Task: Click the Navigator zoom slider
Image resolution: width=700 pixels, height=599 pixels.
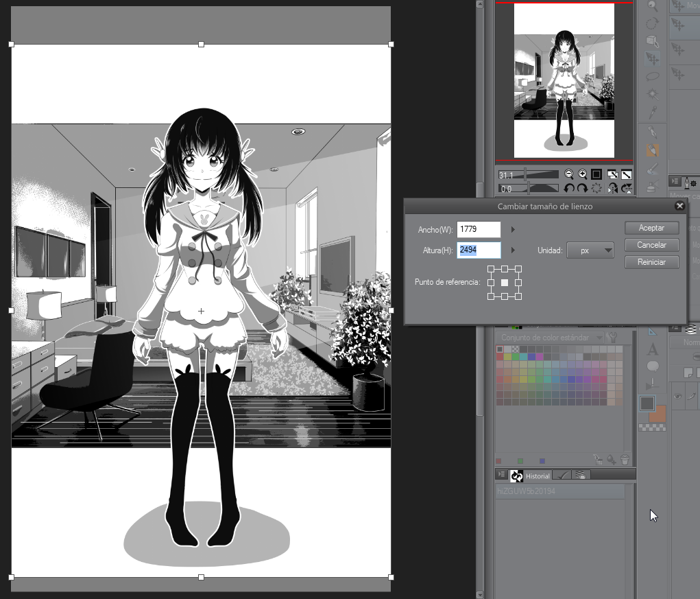Action: [x=529, y=174]
